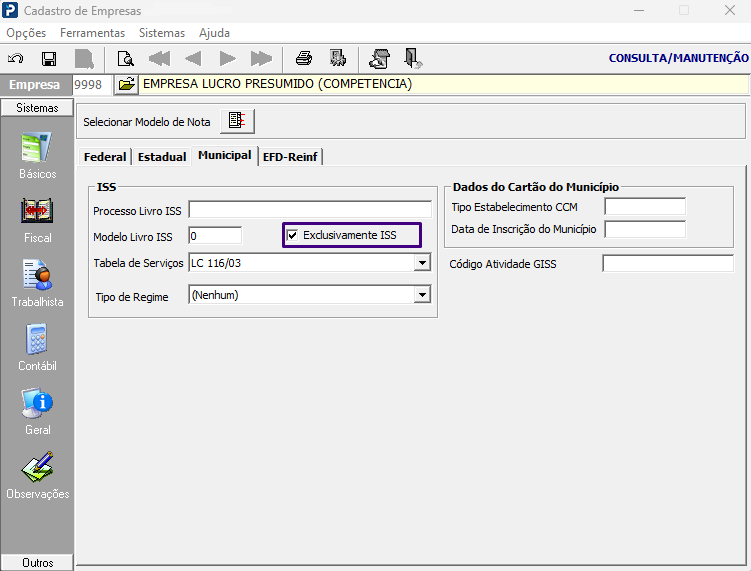This screenshot has height=571, width=751.
Task: Open the Trabalhista sidebar icon
Action: (37, 284)
